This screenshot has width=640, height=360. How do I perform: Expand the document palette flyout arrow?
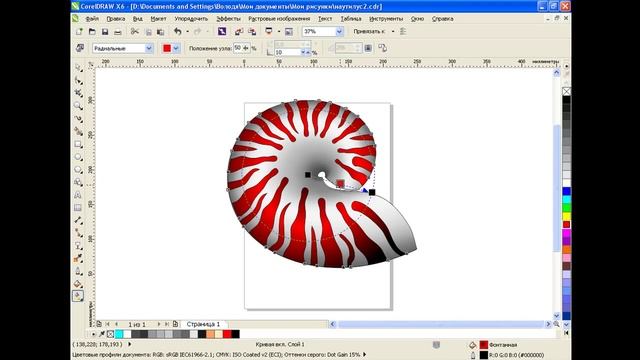tap(93, 334)
